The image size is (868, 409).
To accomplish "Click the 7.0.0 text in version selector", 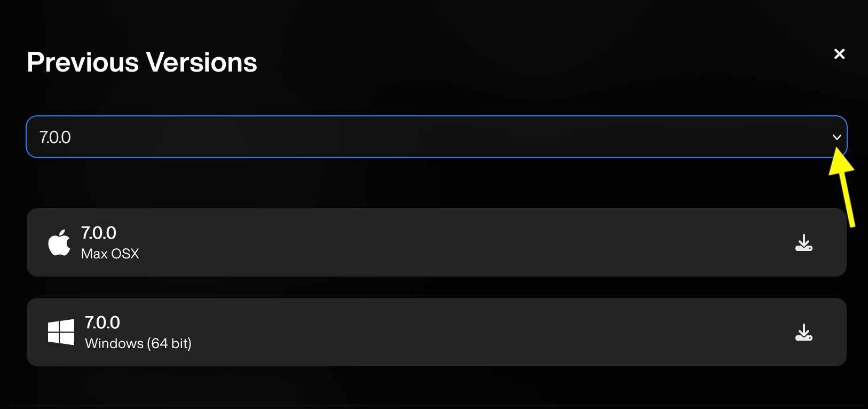I will click(55, 137).
